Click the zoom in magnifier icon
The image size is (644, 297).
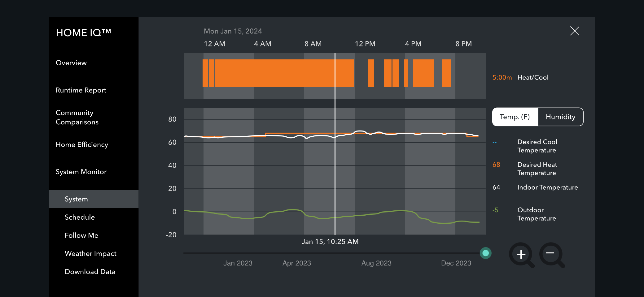pyautogui.click(x=521, y=254)
